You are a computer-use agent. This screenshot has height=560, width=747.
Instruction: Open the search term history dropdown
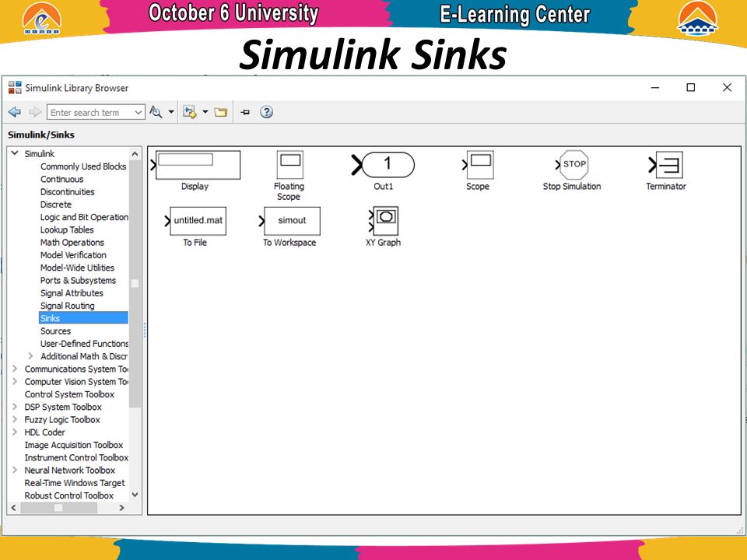tap(139, 112)
